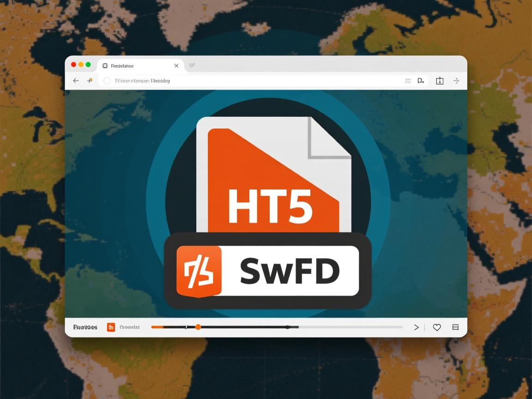Click the next arrow beside the heart icon
Image resolution: width=532 pixels, height=399 pixels.
(x=416, y=327)
